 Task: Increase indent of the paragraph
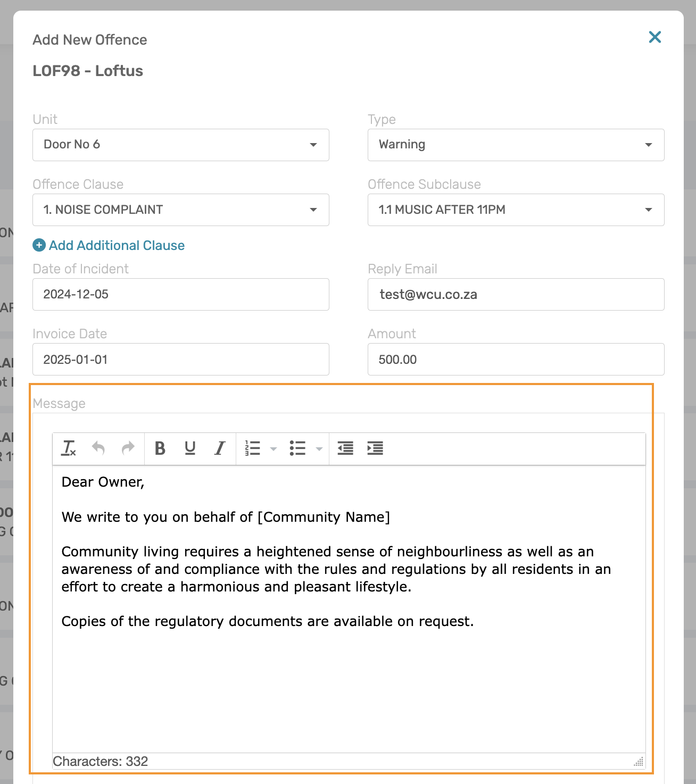coord(375,448)
